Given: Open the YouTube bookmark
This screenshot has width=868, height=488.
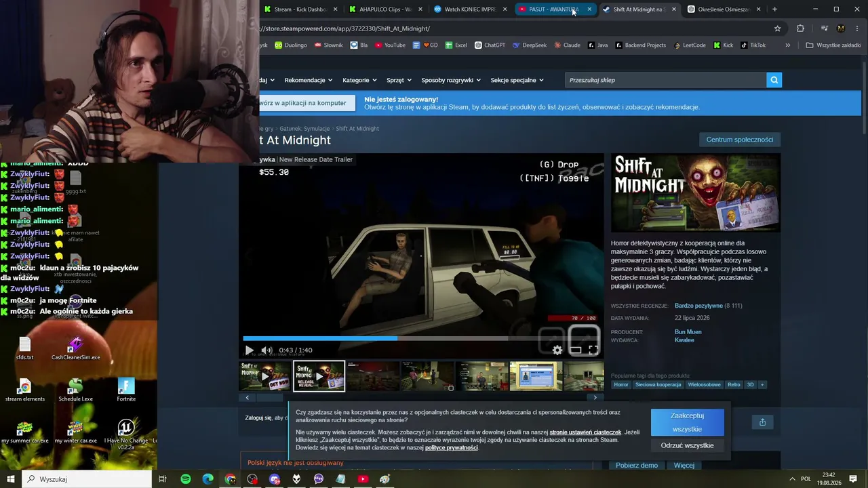Looking at the screenshot, I should click(x=389, y=45).
